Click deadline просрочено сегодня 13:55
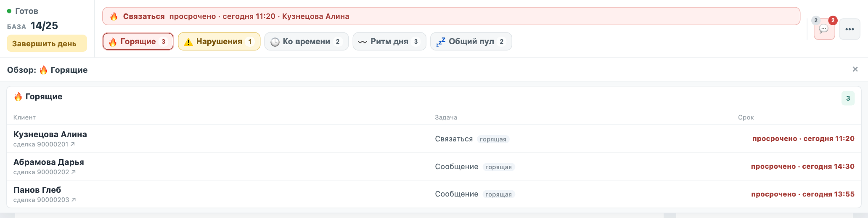868x218 pixels. (x=803, y=194)
